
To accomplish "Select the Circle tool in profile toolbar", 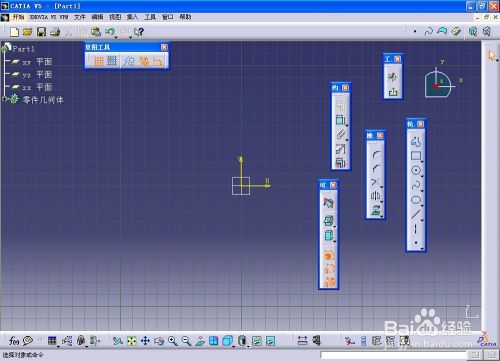I will [416, 170].
